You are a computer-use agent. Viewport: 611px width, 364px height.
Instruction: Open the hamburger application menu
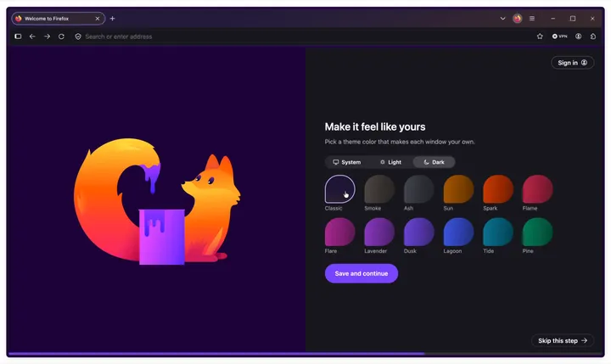[532, 19]
